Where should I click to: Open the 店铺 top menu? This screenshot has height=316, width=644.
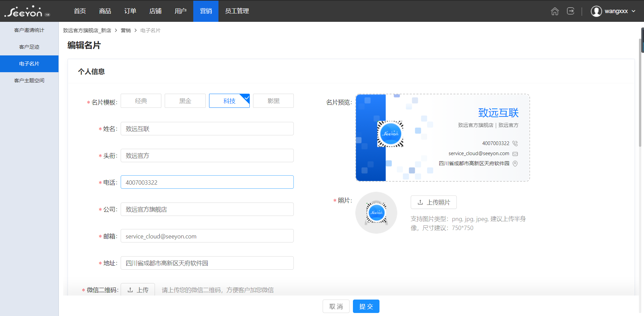click(155, 11)
